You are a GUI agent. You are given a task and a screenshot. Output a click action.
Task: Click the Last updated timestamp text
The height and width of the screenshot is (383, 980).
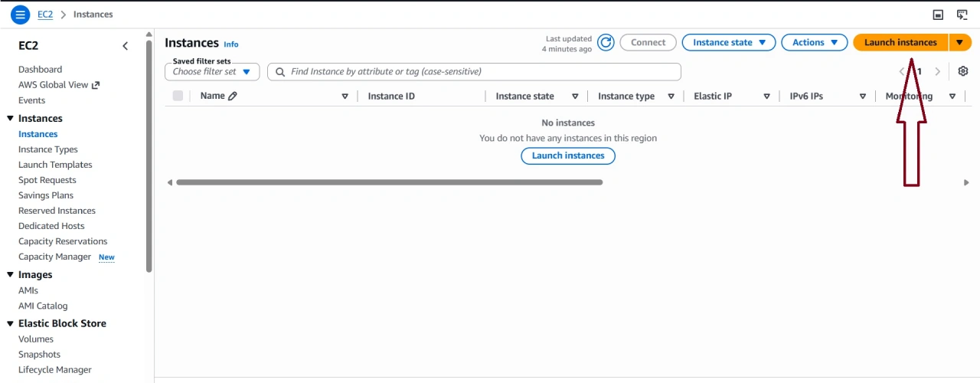(567, 44)
